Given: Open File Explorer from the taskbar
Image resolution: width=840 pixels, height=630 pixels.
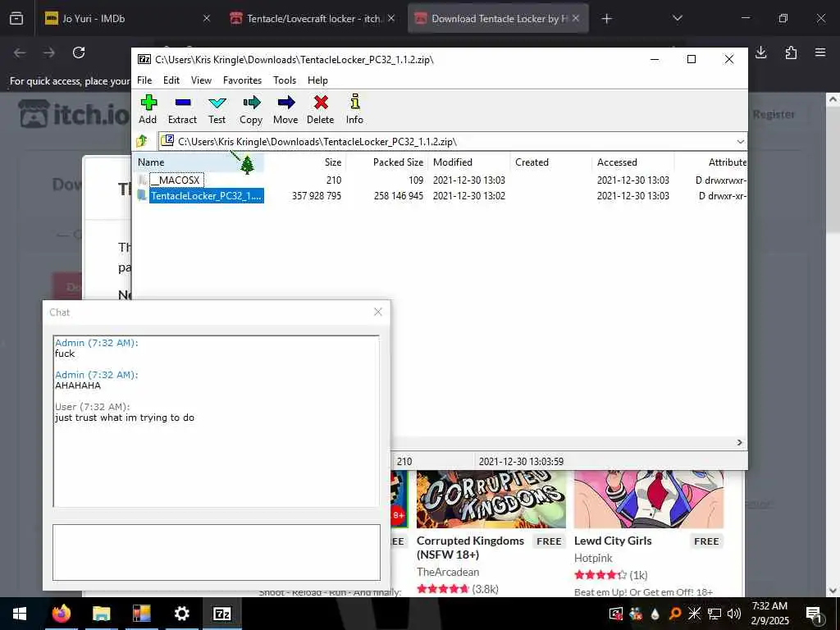Looking at the screenshot, I should [x=101, y=614].
